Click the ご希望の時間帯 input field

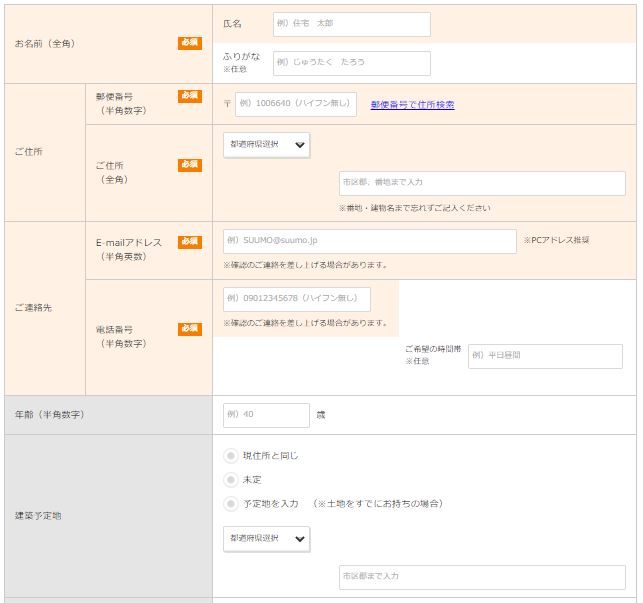(x=544, y=356)
